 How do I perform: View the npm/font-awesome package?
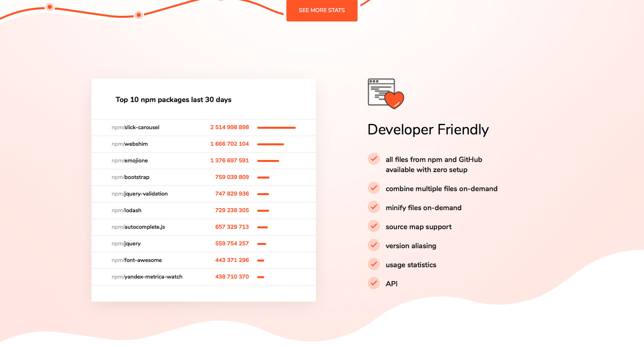(137, 260)
